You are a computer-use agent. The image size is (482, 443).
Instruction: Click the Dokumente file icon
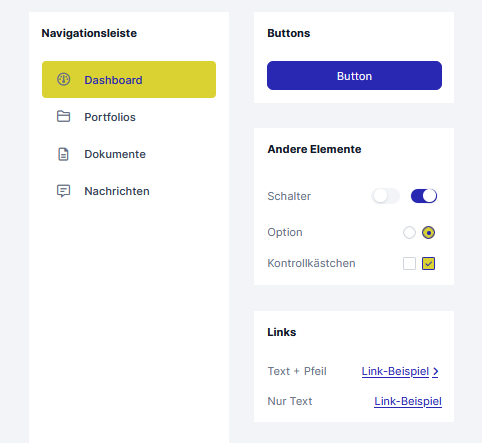[x=63, y=154]
